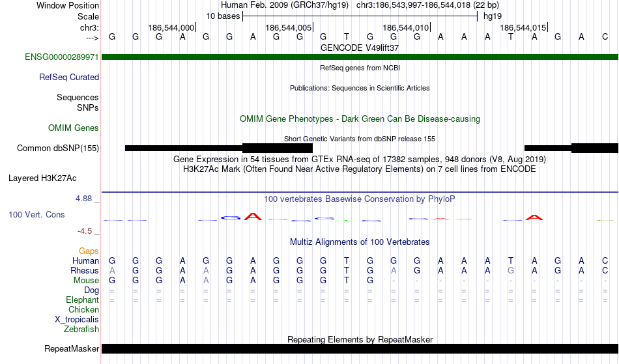The height and width of the screenshot is (364, 619).
Task: Click the OMIM Genes track label
Action: [x=74, y=128]
